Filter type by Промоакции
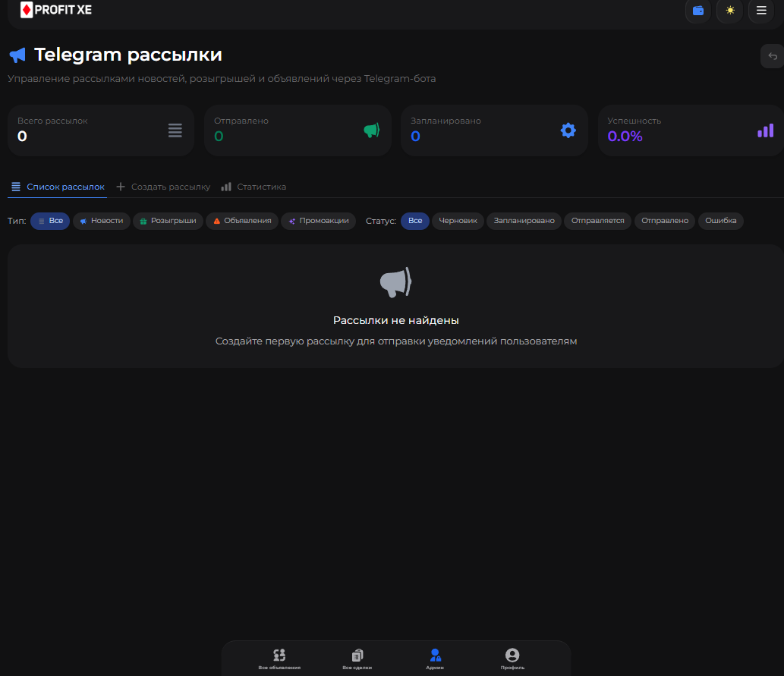This screenshot has width=784, height=676. (x=318, y=221)
